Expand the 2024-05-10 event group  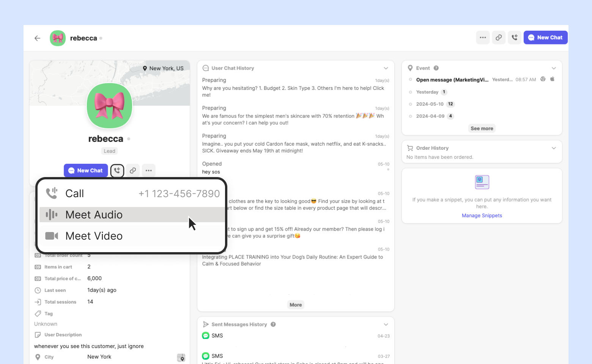pyautogui.click(x=435, y=104)
